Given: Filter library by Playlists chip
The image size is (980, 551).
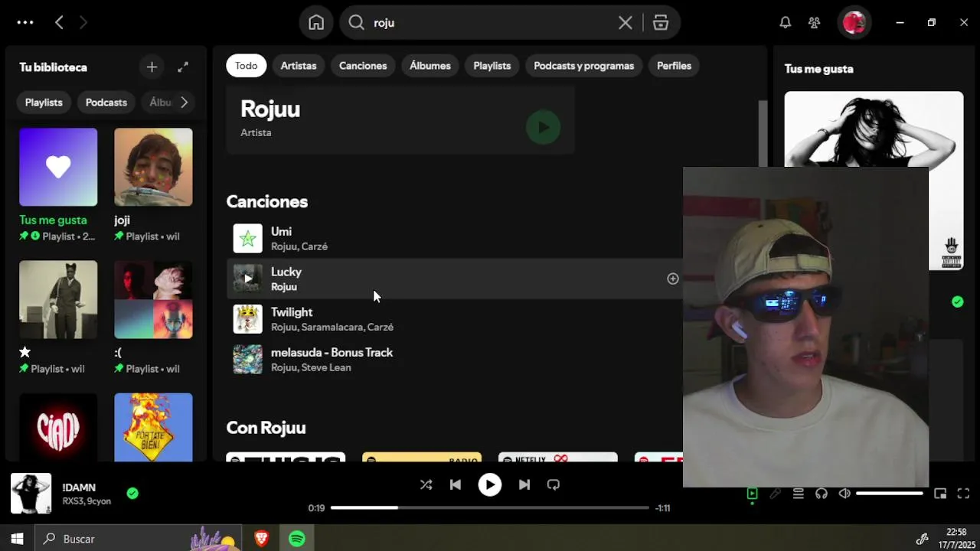Looking at the screenshot, I should point(44,102).
